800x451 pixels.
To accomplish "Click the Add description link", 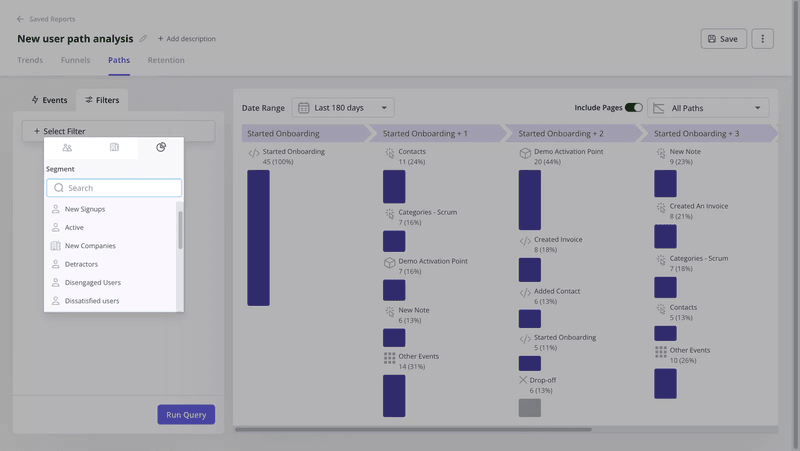I will point(186,39).
